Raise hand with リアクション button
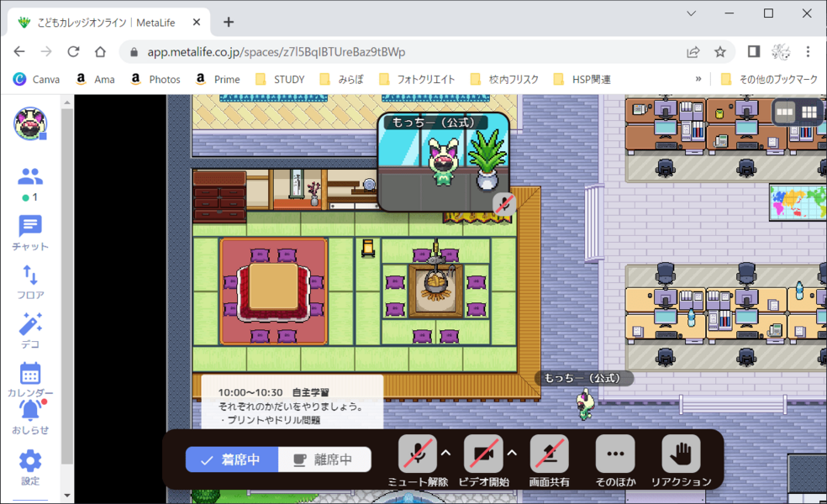The width and height of the screenshot is (827, 504). (x=681, y=460)
